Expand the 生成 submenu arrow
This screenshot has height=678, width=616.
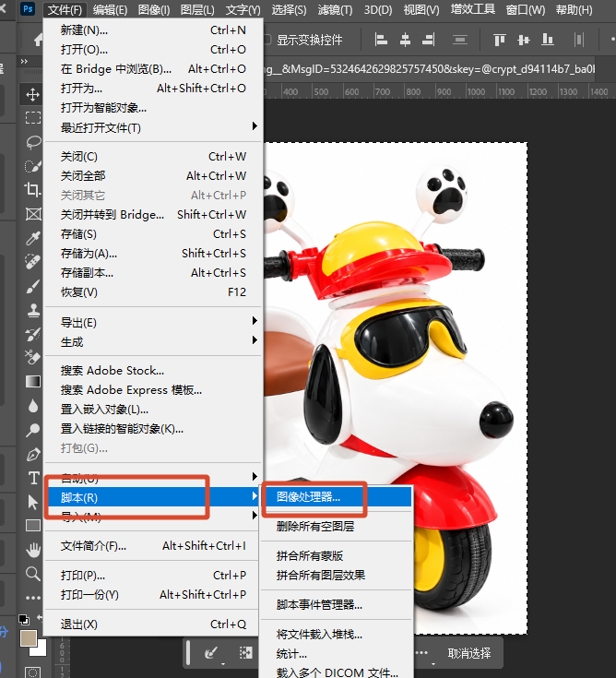(x=255, y=339)
